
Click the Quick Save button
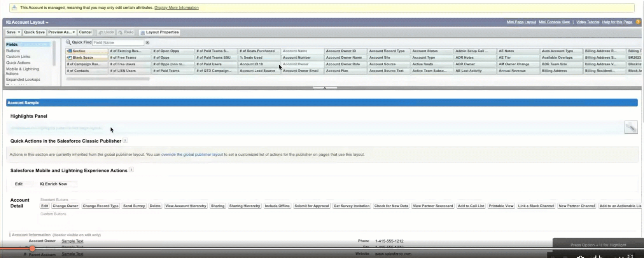tap(34, 32)
